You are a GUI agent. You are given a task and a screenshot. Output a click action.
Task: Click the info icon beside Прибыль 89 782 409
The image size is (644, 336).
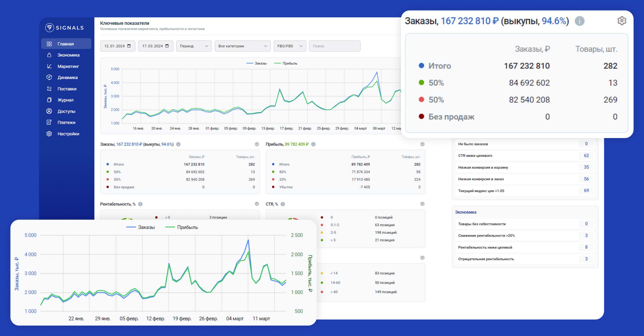(313, 144)
